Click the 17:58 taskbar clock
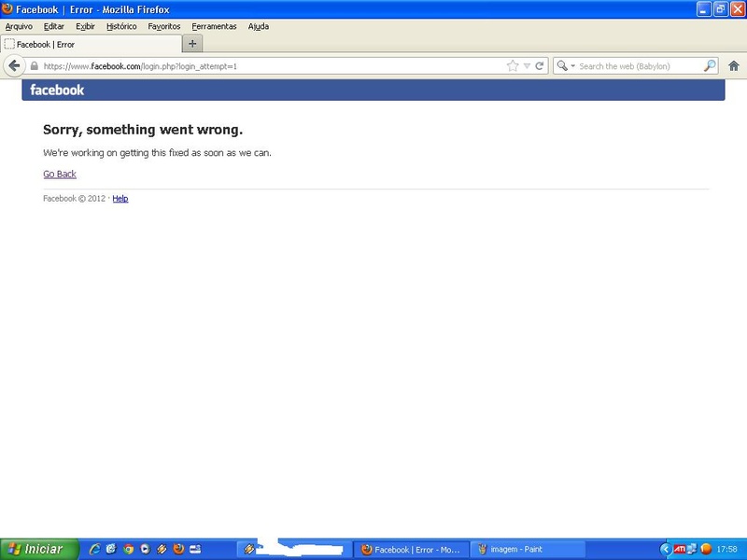This screenshot has width=747, height=560. point(726,550)
